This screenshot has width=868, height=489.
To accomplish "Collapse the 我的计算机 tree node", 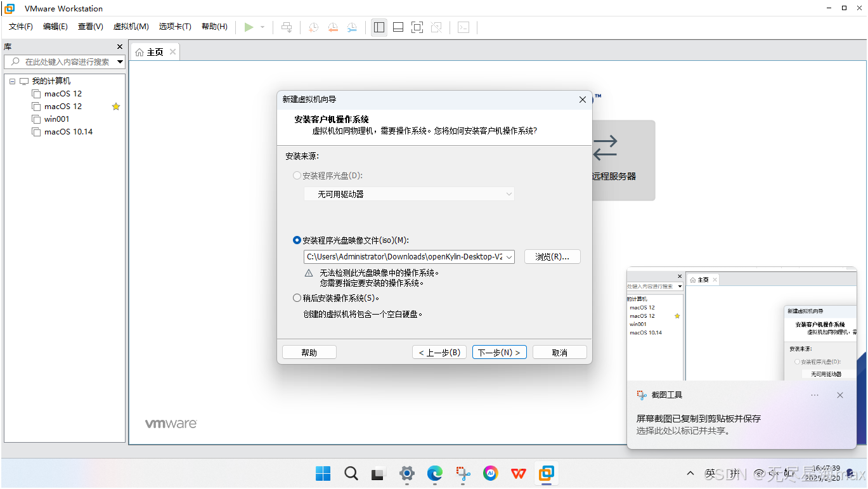I will pyautogui.click(x=12, y=81).
